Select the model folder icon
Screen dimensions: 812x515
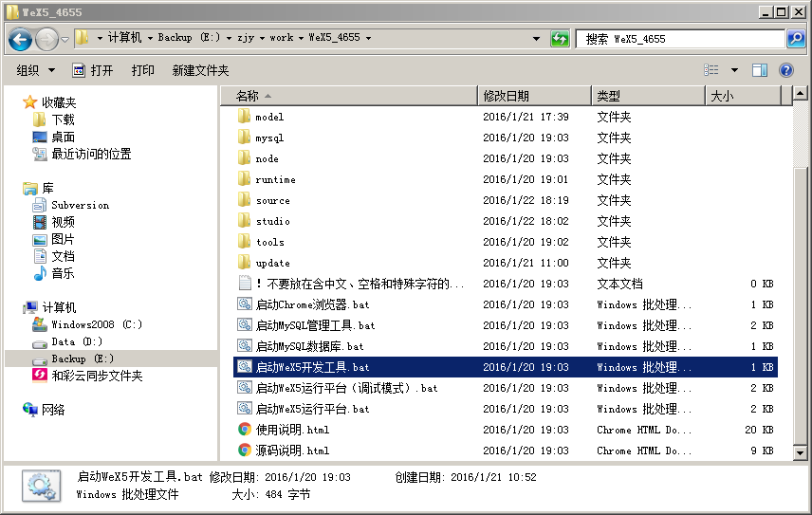245,116
